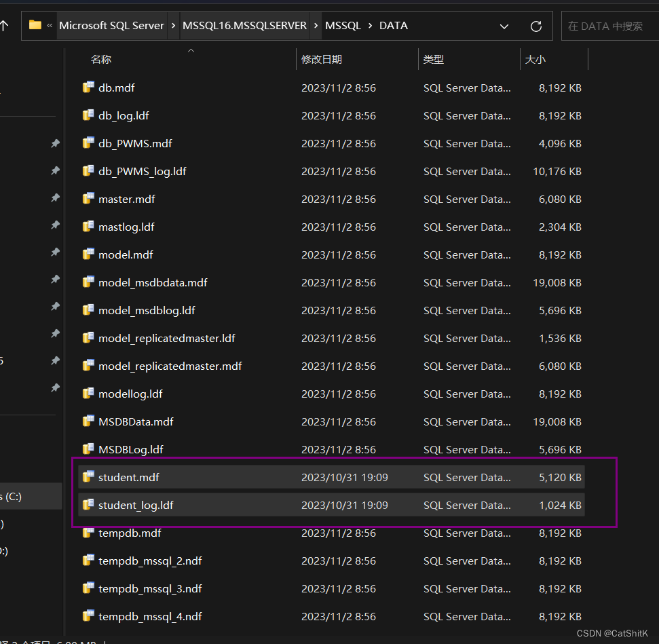Click the db.mdf file icon
This screenshot has width=659, height=644.
tap(88, 87)
